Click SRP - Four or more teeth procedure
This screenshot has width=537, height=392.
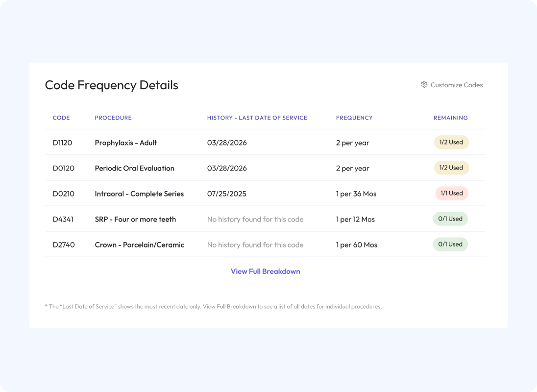[x=135, y=219]
